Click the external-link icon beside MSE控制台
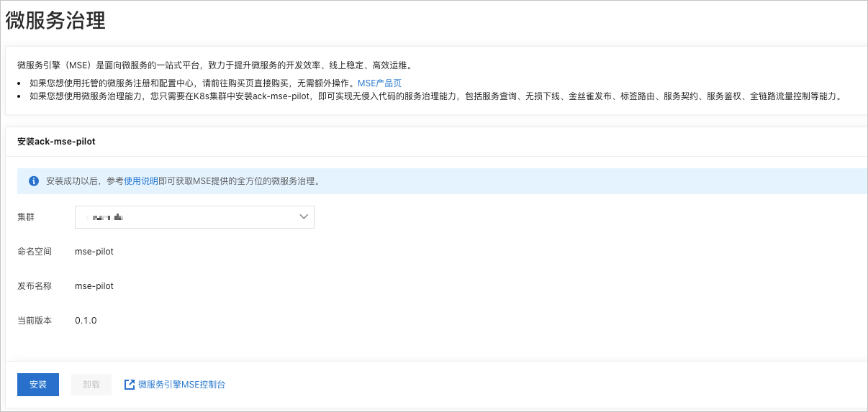This screenshot has width=868, height=412. point(130,385)
